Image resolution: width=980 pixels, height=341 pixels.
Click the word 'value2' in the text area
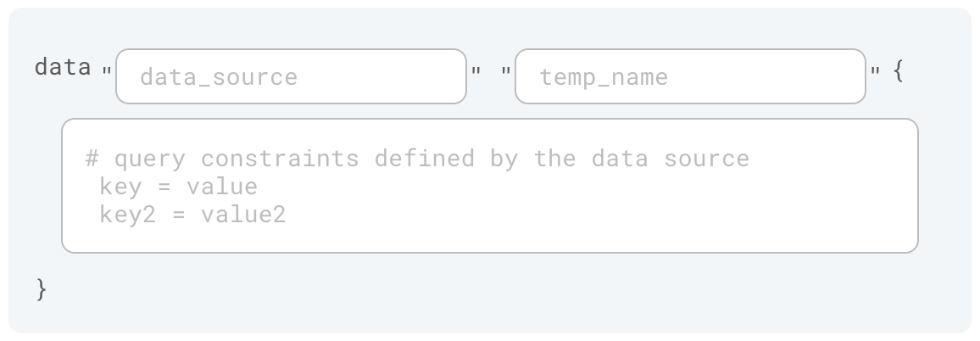[x=244, y=215]
